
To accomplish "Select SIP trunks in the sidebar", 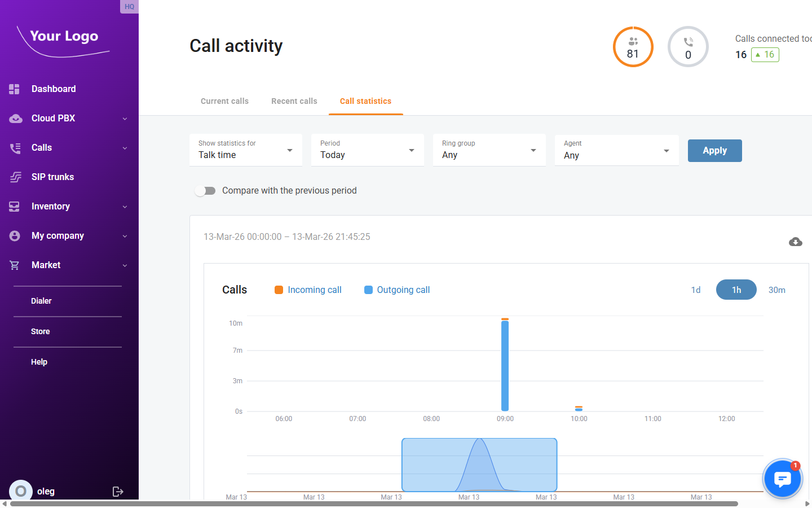I will click(x=53, y=177).
